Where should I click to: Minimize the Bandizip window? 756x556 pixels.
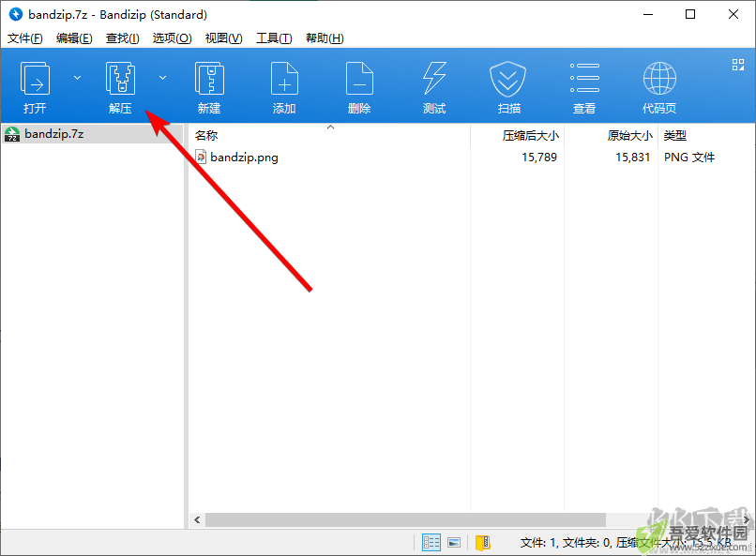coord(647,14)
